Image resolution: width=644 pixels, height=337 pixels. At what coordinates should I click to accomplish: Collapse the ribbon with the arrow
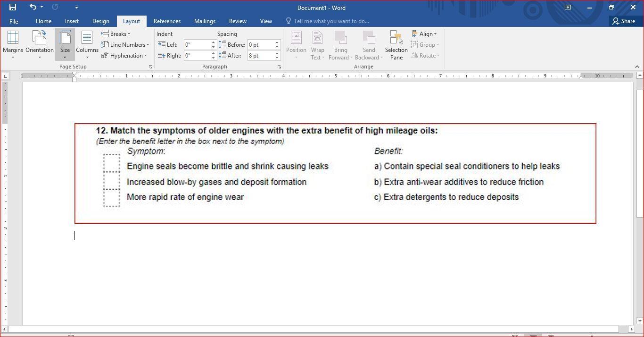pos(637,67)
